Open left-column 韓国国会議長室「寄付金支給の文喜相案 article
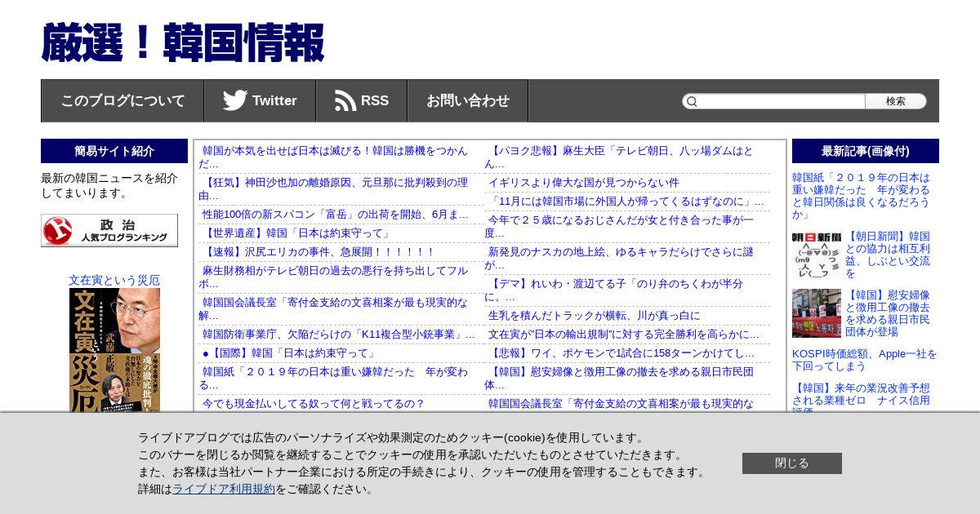 (335, 309)
